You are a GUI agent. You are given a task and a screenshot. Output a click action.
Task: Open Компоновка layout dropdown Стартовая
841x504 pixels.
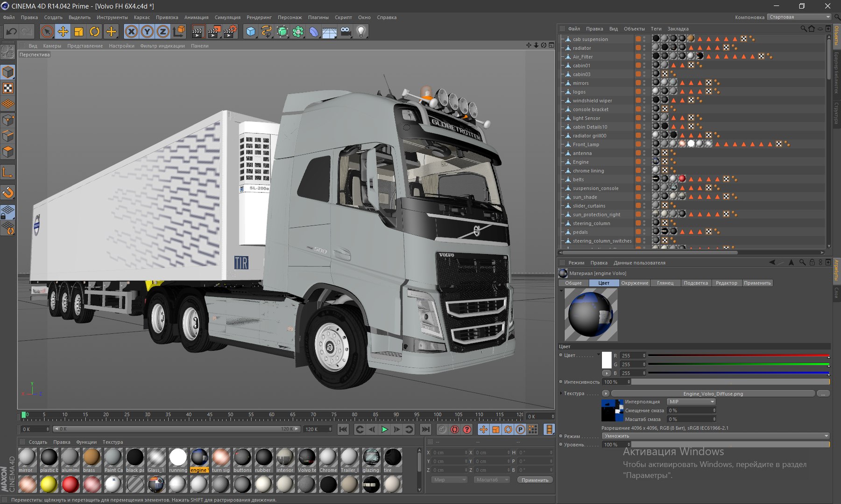coord(799,17)
